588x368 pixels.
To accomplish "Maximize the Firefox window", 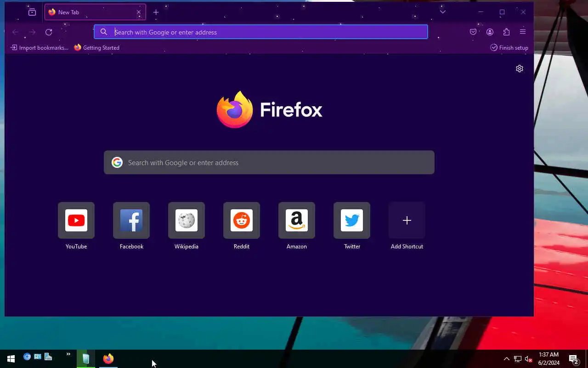I will click(502, 12).
